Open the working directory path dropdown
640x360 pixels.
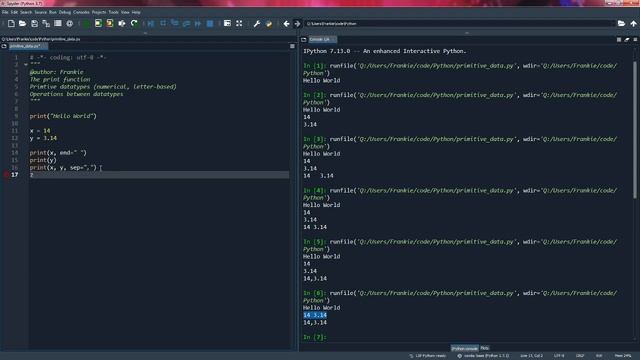459,24
